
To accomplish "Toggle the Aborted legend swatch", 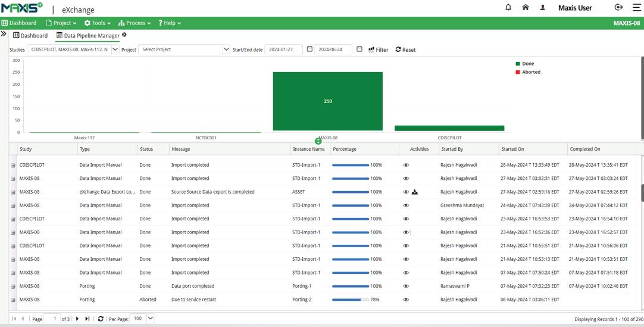I will tap(518, 72).
